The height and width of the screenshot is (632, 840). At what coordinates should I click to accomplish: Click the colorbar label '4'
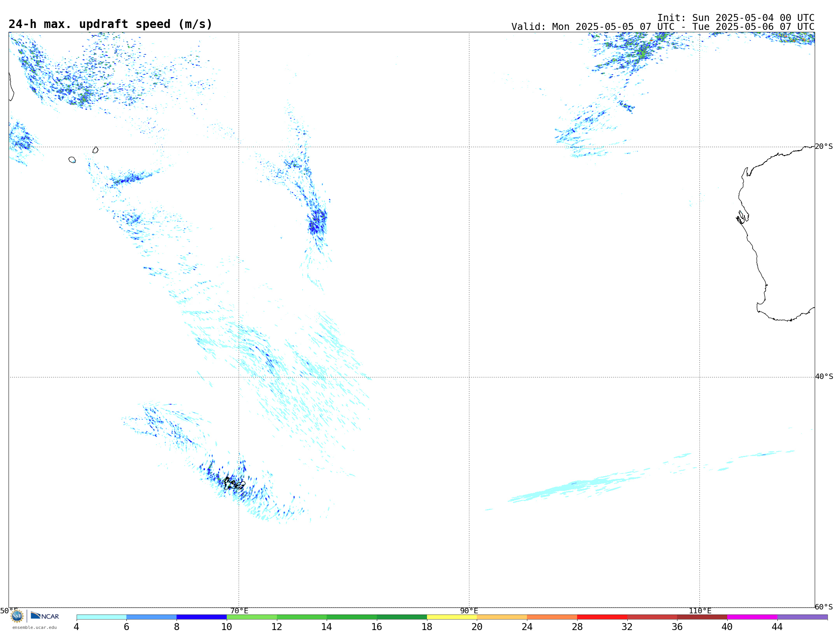(77, 627)
